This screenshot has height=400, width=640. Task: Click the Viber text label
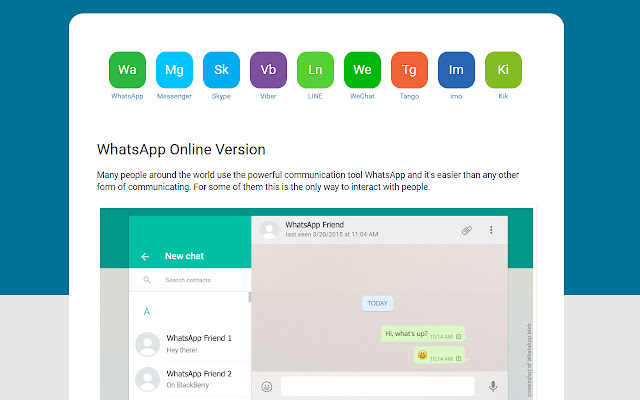pyautogui.click(x=268, y=96)
